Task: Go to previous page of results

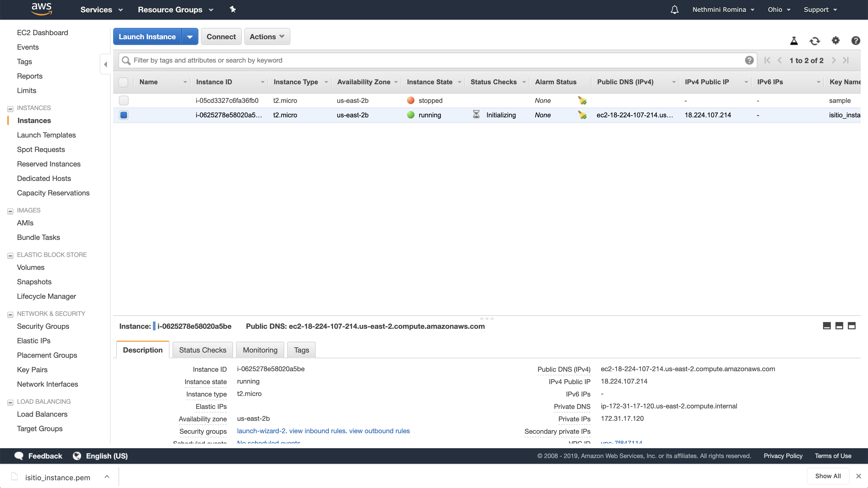Action: [780, 60]
